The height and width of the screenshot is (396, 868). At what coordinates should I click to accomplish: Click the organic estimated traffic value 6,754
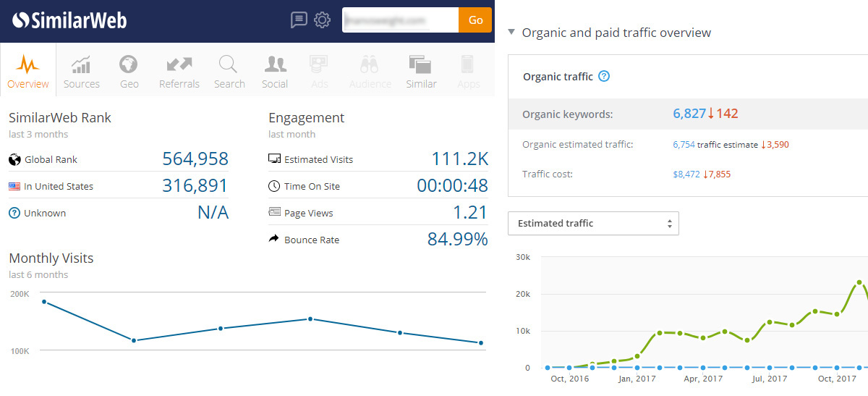684,145
